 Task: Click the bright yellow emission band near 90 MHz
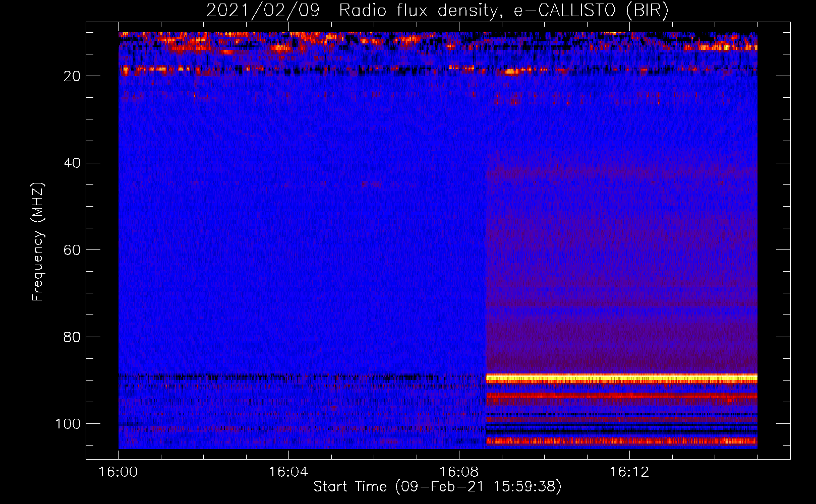[621, 378]
